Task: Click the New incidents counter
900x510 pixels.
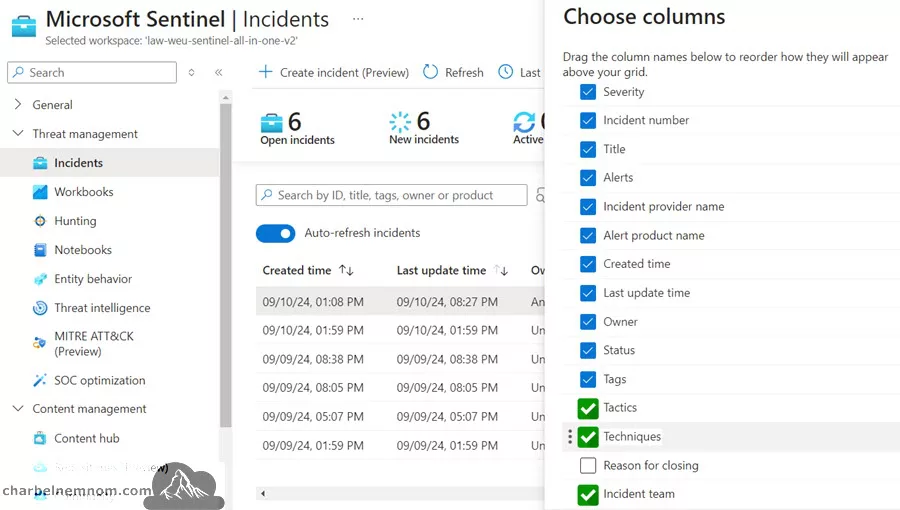Action: (424, 129)
